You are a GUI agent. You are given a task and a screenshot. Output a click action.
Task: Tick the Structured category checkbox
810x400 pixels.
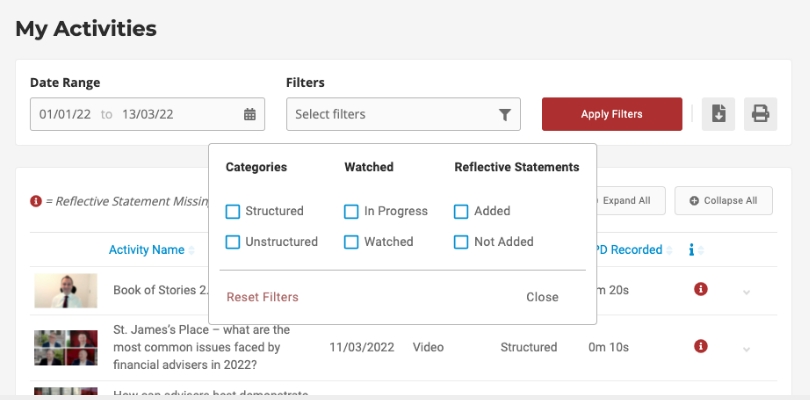[x=233, y=211]
